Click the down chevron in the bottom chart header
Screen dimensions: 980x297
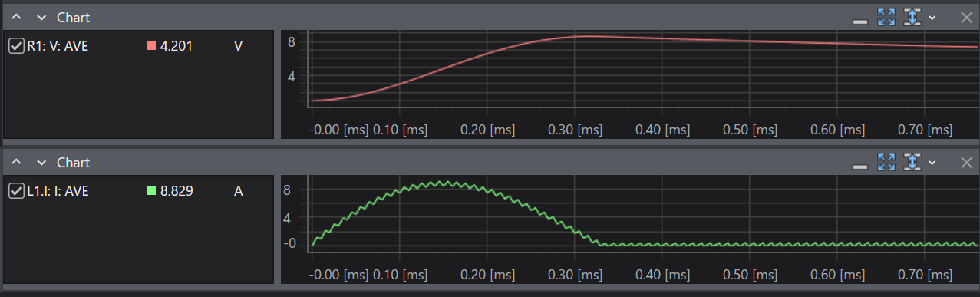coord(41,162)
